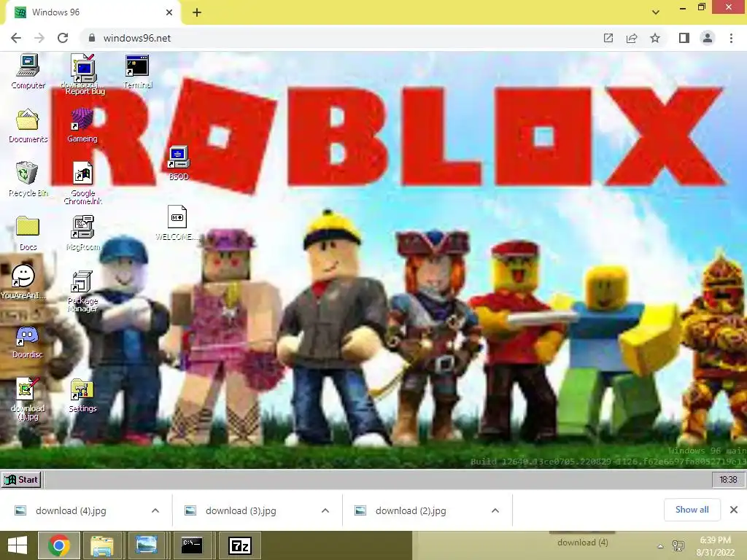Screen dimensions: 747x560
Task: Open the picture viewer taskbar icon
Action: tap(146, 545)
